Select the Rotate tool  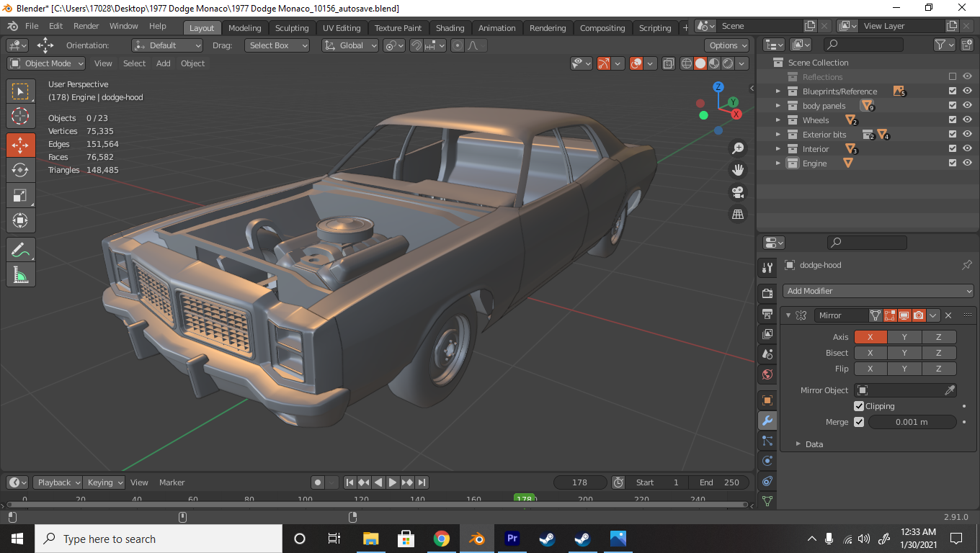[x=20, y=170]
